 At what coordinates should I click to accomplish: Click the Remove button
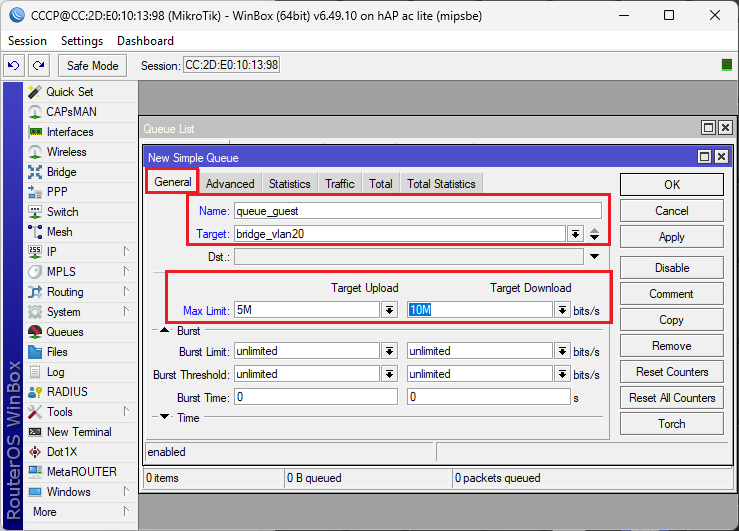pyautogui.click(x=672, y=346)
